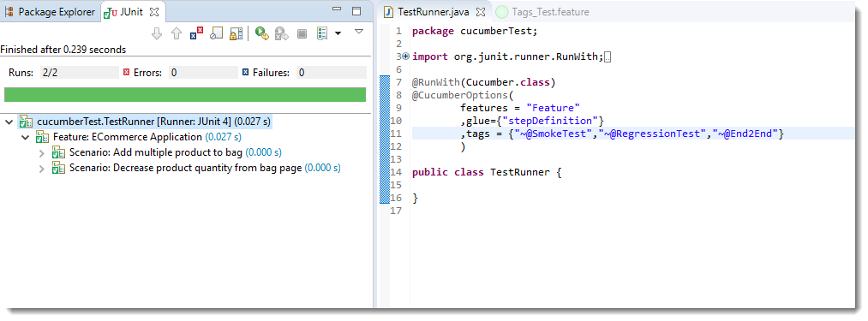The image size is (868, 321).
Task: Click 'import org.junit.runner.RunWith;' code line
Action: pos(507,56)
